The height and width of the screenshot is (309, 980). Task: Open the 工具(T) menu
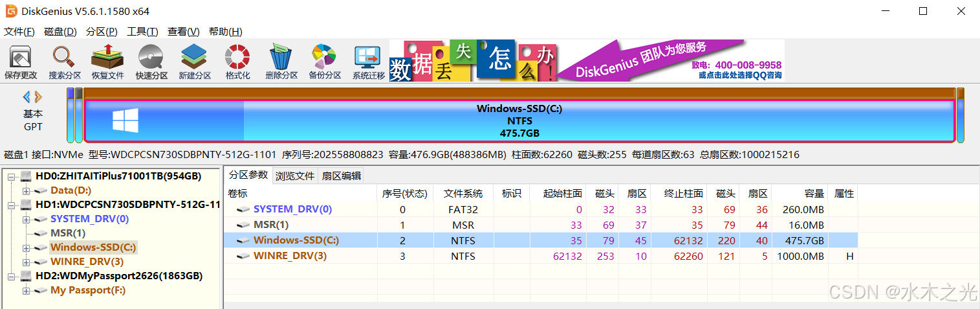click(142, 32)
